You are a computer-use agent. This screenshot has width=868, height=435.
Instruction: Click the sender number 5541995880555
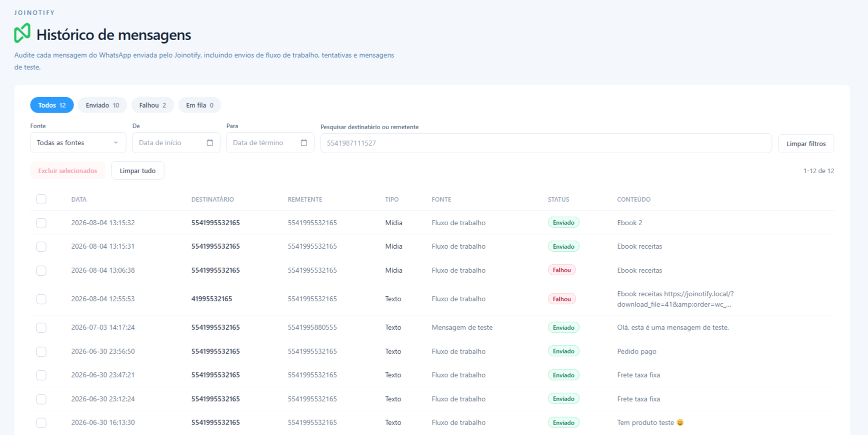[312, 327]
